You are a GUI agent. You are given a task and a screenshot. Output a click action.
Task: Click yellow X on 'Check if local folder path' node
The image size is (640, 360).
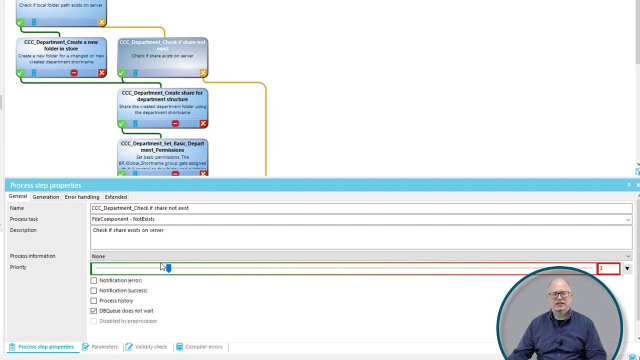[x=102, y=22]
